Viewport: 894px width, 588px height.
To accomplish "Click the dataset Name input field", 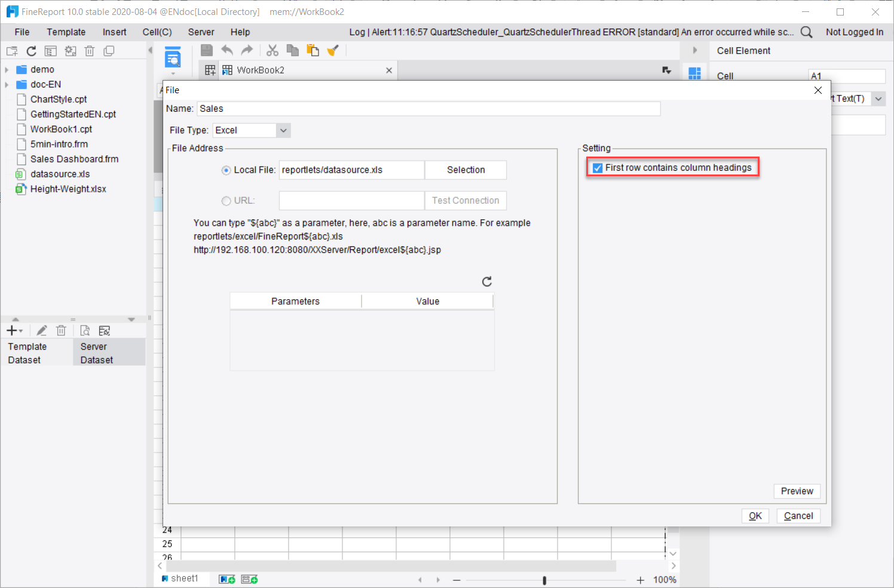I will 429,109.
